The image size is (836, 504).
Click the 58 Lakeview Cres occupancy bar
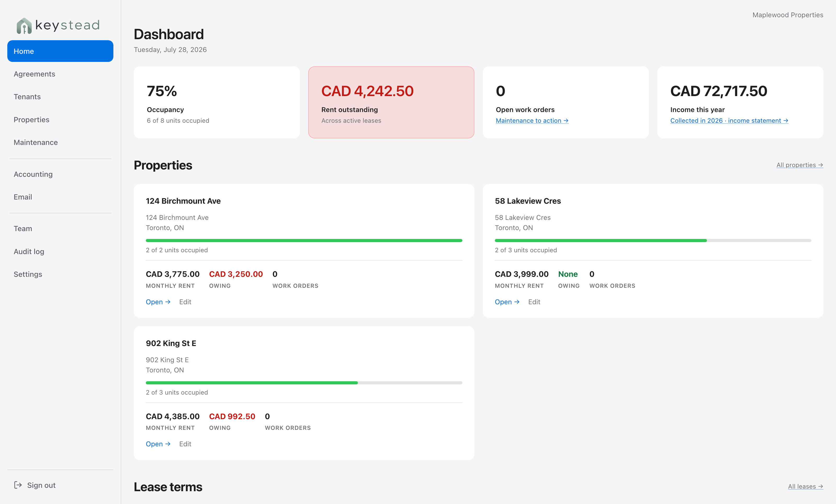(653, 241)
